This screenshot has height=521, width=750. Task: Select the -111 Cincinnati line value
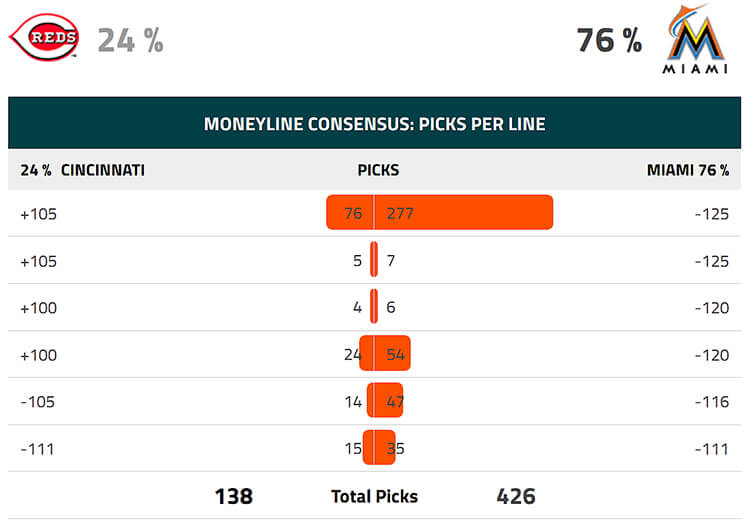[x=37, y=449]
